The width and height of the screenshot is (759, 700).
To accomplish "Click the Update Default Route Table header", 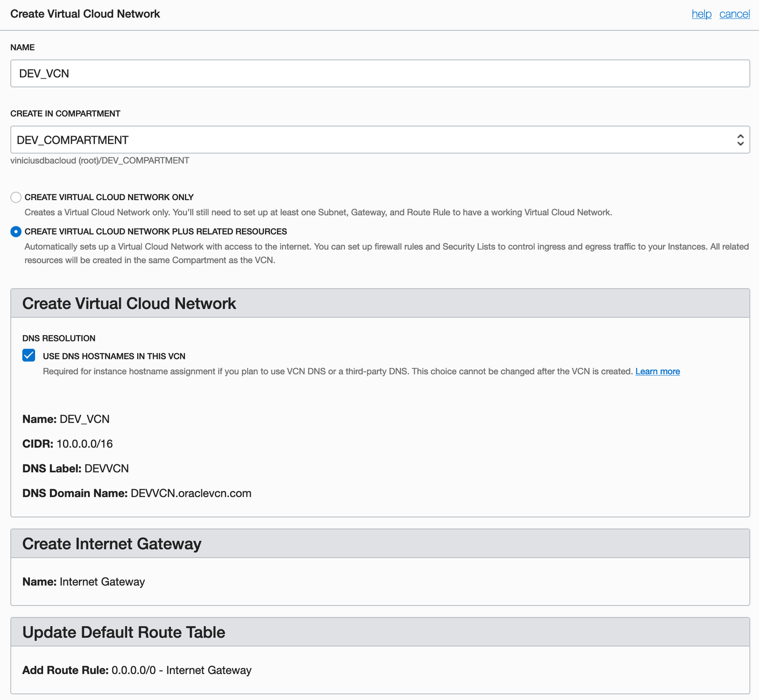I will (x=124, y=632).
